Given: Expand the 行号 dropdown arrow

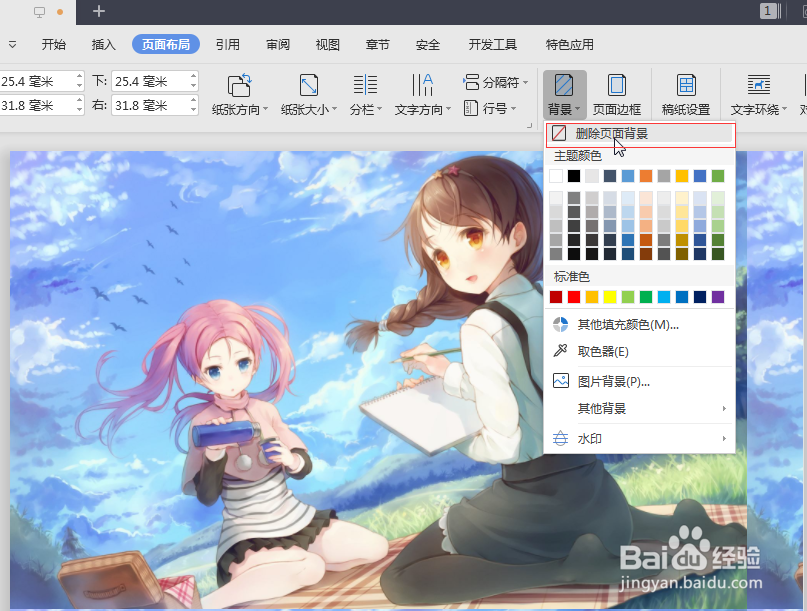Looking at the screenshot, I should click(513, 109).
